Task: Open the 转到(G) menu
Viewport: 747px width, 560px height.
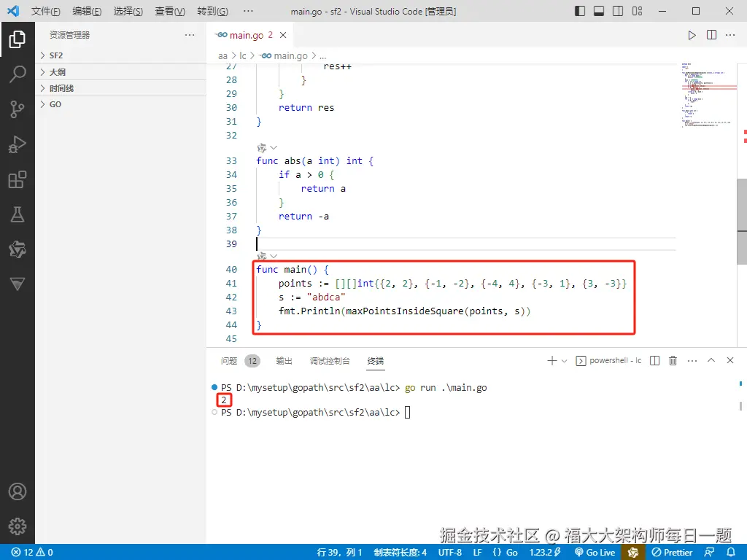Action: [212, 11]
